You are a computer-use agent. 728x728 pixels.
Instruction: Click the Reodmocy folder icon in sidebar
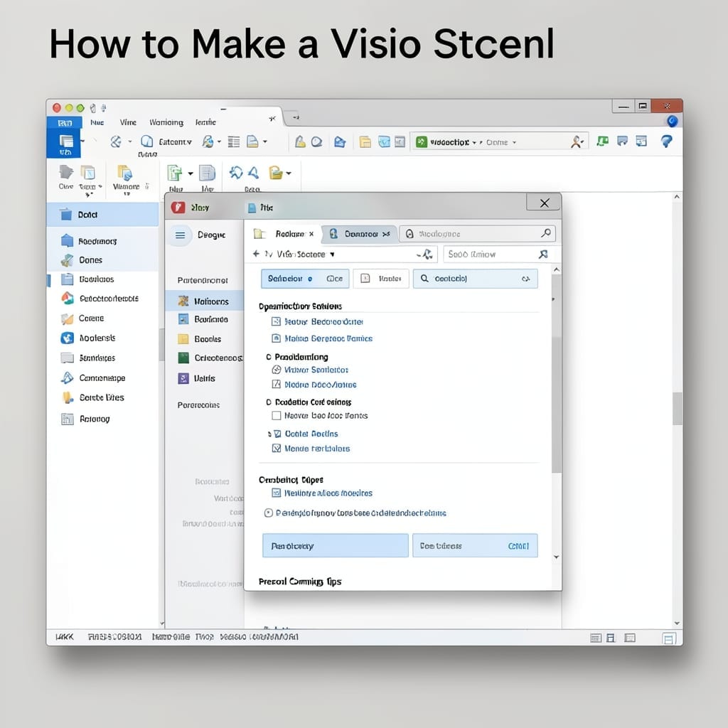tap(67, 240)
